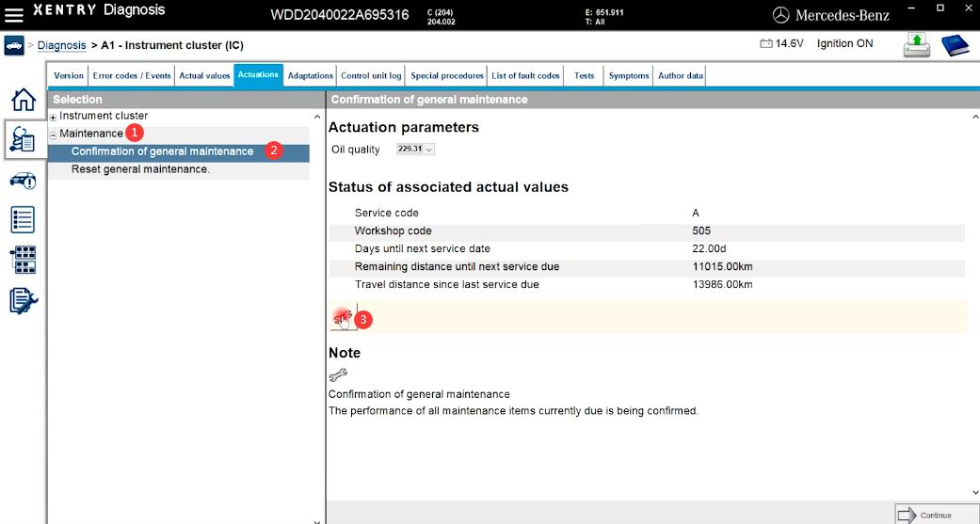Image resolution: width=980 pixels, height=524 pixels.
Task: Click the Workshop code value 505
Action: tap(701, 231)
